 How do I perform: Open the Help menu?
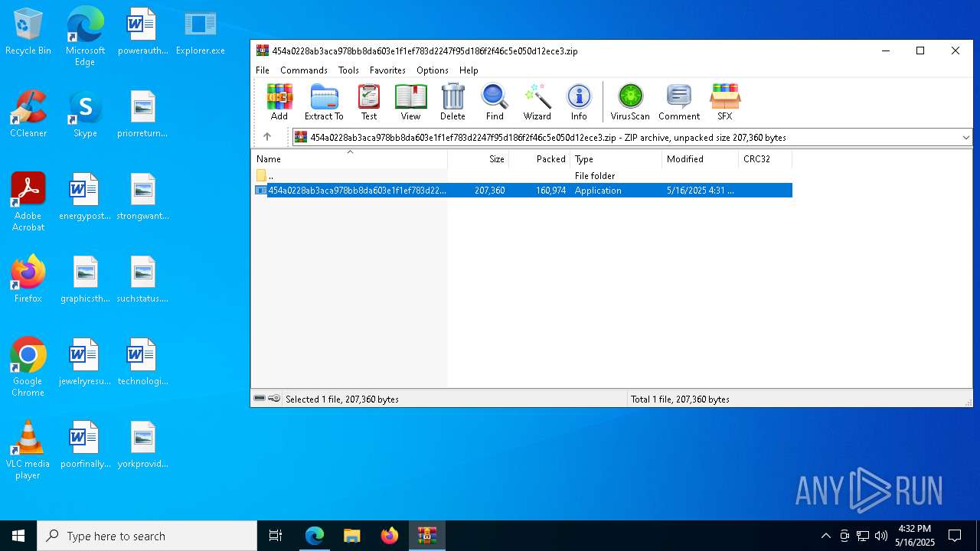(x=469, y=70)
